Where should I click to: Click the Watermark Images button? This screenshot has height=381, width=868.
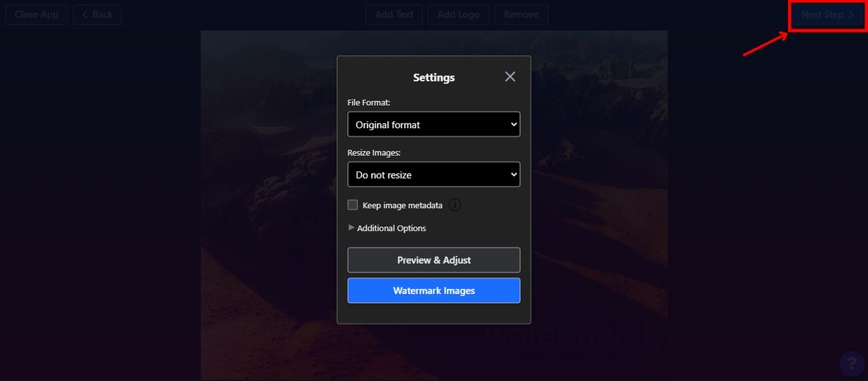pyautogui.click(x=434, y=290)
